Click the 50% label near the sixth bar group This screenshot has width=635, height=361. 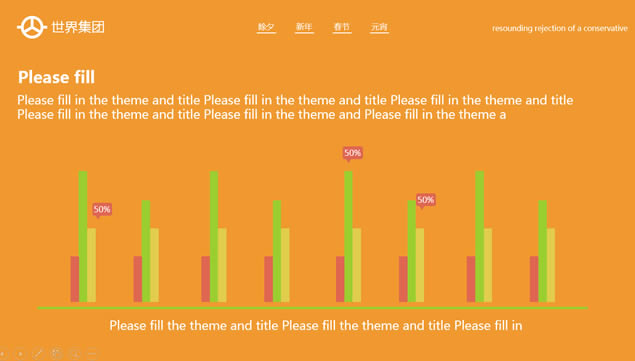(426, 200)
